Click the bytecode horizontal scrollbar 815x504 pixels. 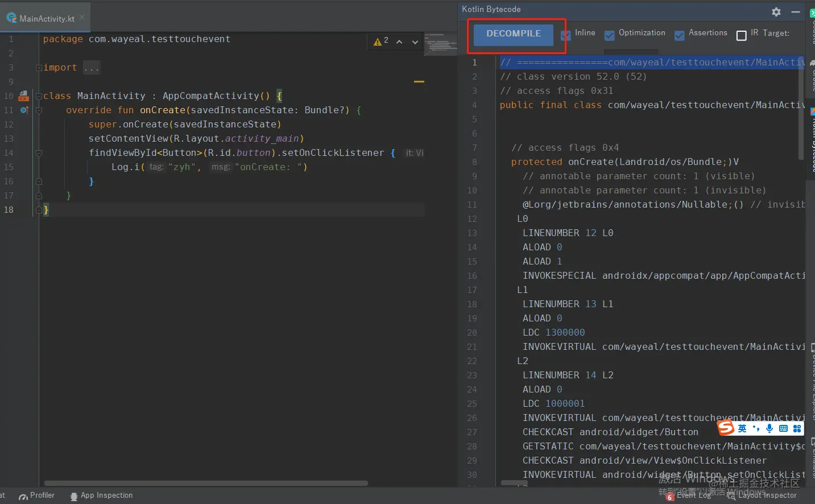pos(514,483)
